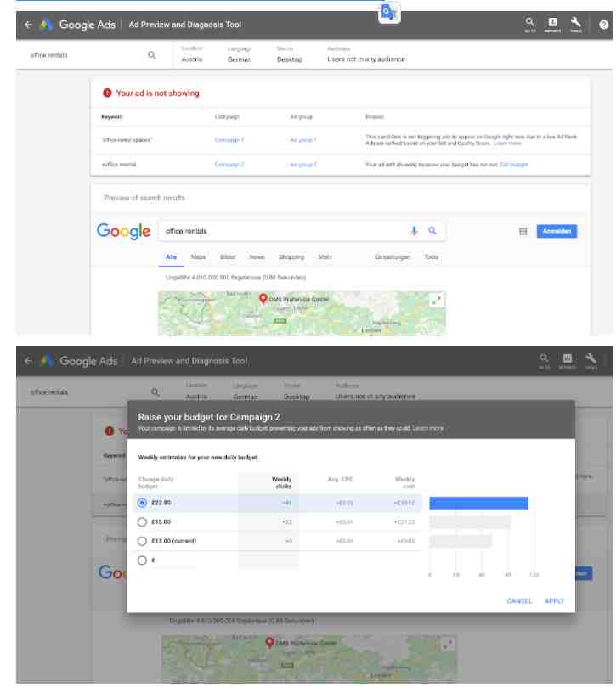Open the Austria location dropdown on dimmed page
The height and width of the screenshot is (687, 616).
click(x=196, y=391)
